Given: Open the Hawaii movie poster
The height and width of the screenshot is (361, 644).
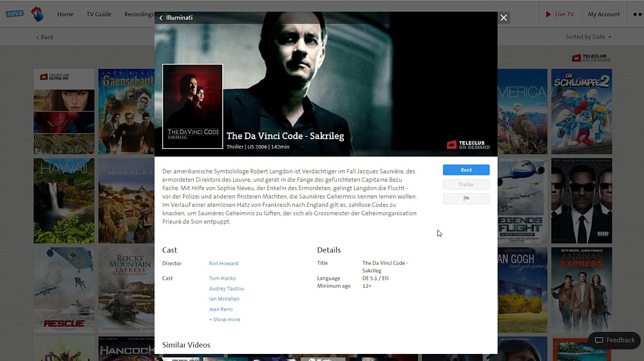Looking at the screenshot, I should pyautogui.click(x=64, y=200).
